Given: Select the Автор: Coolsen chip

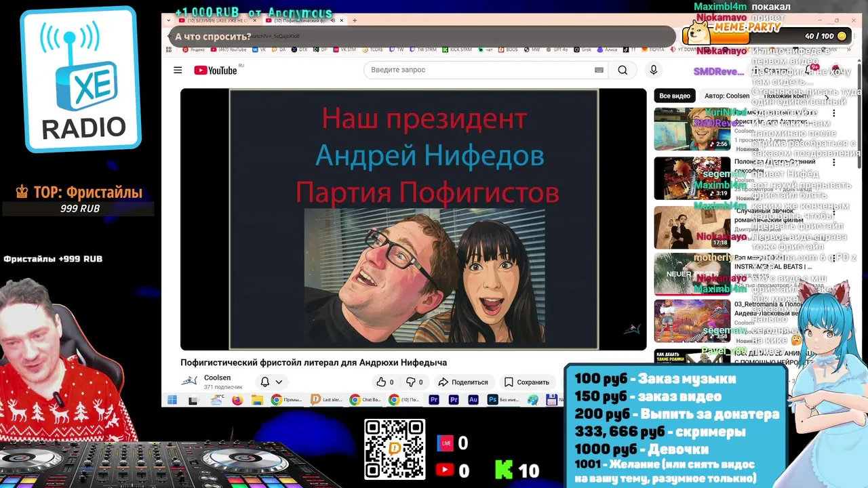Looking at the screenshot, I should 727,96.
